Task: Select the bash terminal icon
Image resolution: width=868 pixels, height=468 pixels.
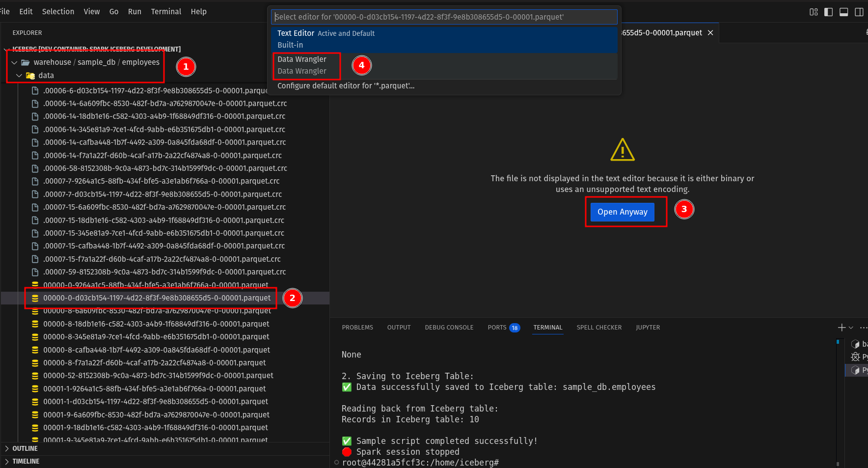Action: tap(855, 344)
